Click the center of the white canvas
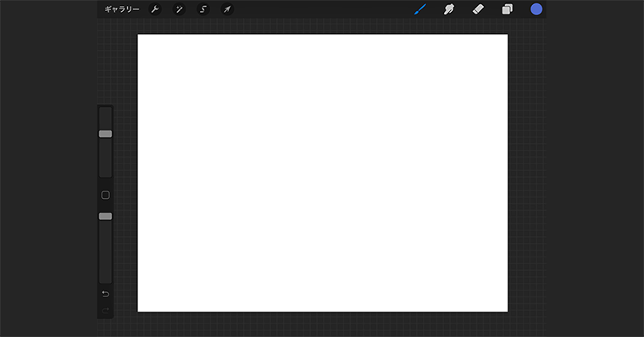The image size is (644, 337). 322,173
